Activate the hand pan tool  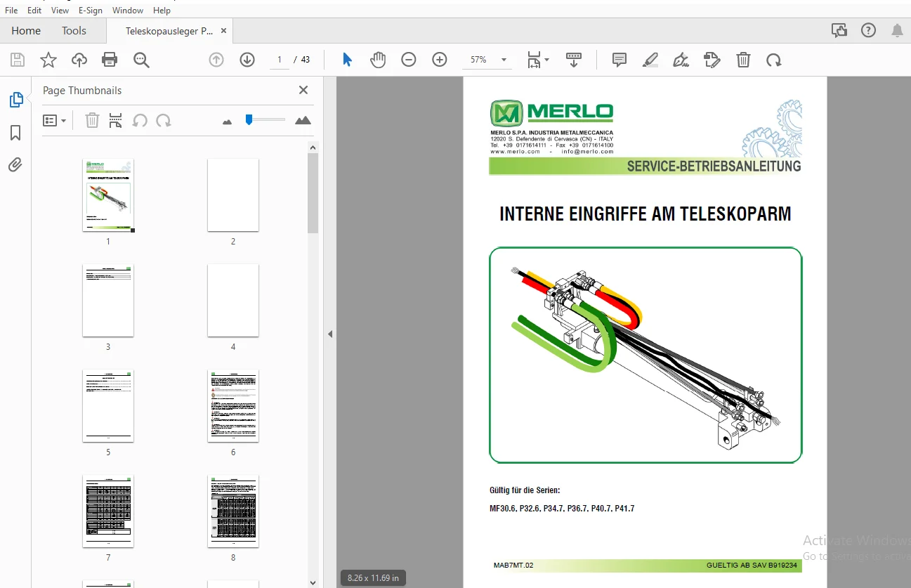[378, 60]
